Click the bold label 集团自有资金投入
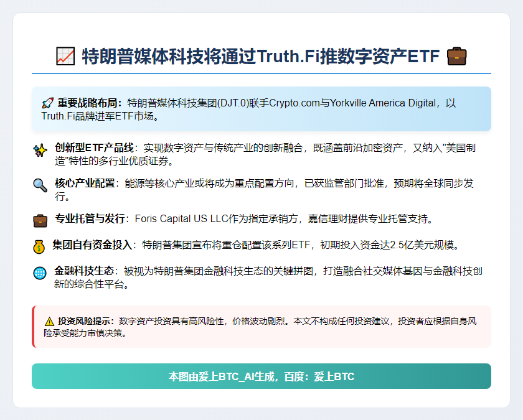The image size is (523, 420). [92, 245]
